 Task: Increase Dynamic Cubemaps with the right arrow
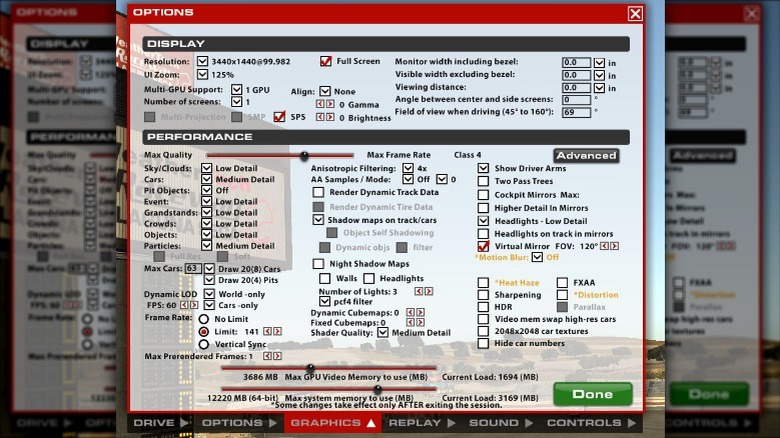[420, 312]
